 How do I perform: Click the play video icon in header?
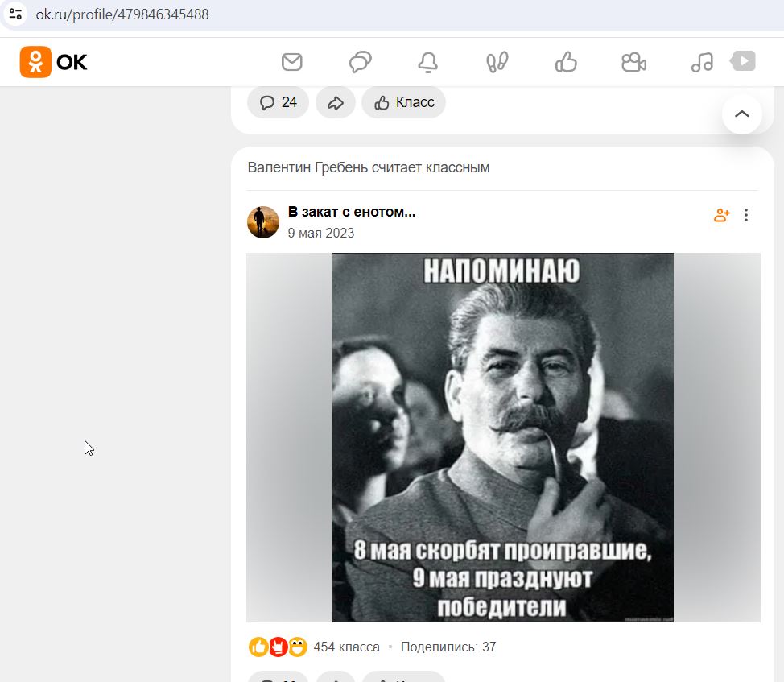742,61
